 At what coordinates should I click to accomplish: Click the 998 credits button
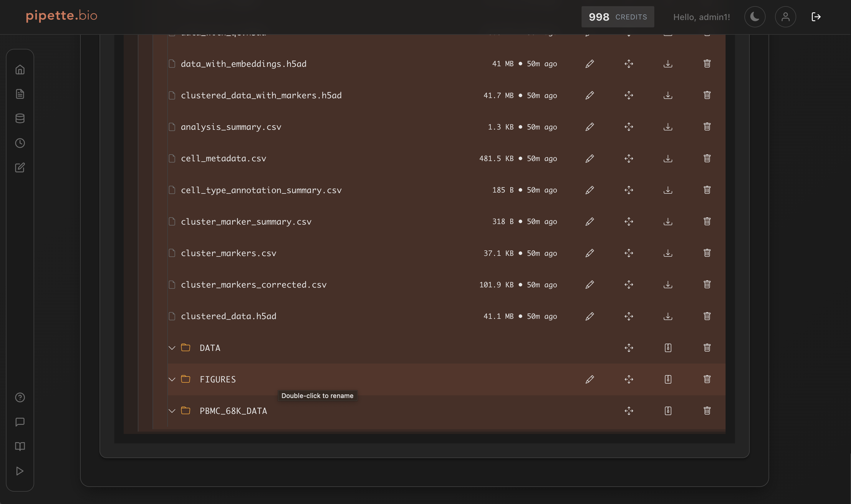pyautogui.click(x=617, y=17)
